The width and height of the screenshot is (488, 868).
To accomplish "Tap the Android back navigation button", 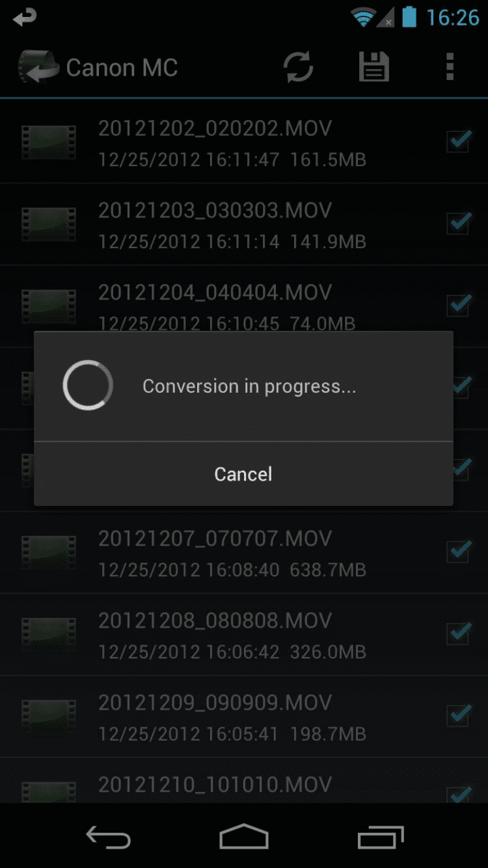I will [109, 837].
